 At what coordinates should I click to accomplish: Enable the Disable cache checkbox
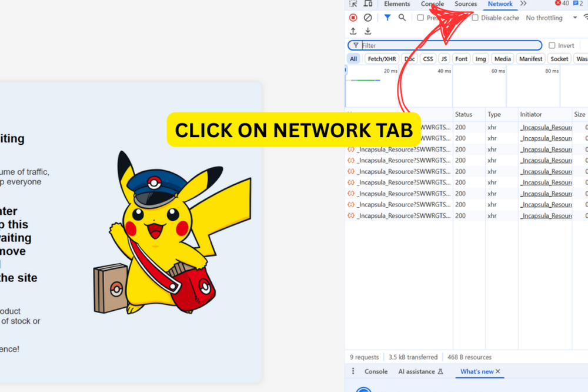(475, 17)
